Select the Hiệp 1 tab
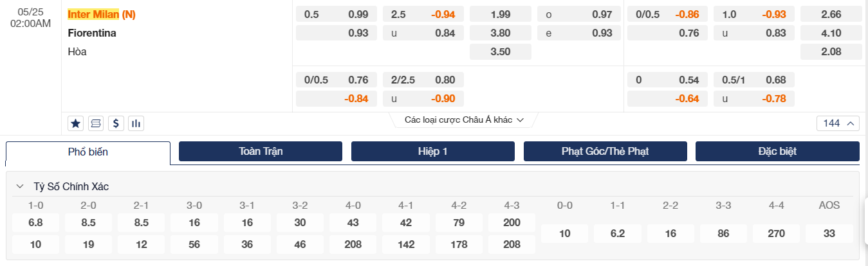The image size is (868, 266). pyautogui.click(x=433, y=152)
